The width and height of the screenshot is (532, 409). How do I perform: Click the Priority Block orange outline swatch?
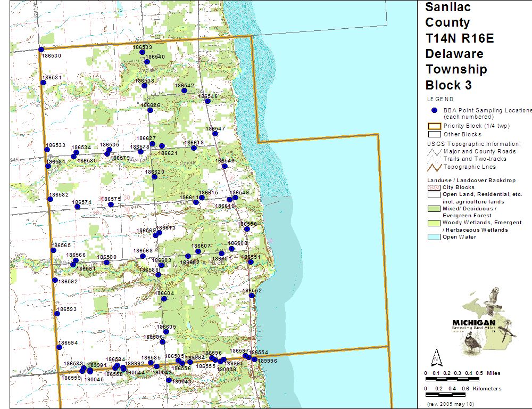point(435,126)
